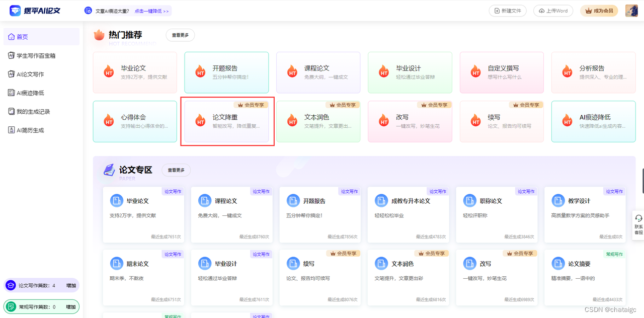Click 增加 next to 论文写作篇数
Screen dimensions: 644x318
click(x=71, y=286)
